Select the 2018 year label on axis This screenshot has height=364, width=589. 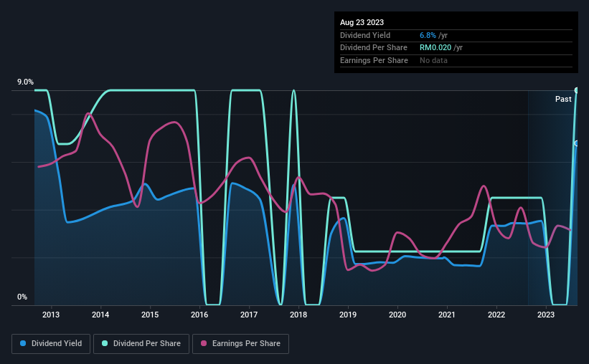pyautogui.click(x=298, y=315)
